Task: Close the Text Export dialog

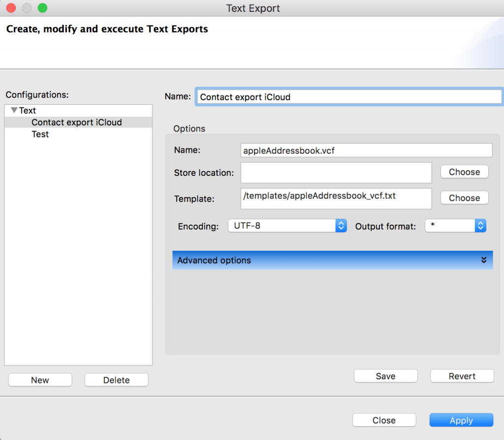Action: pyautogui.click(x=384, y=420)
